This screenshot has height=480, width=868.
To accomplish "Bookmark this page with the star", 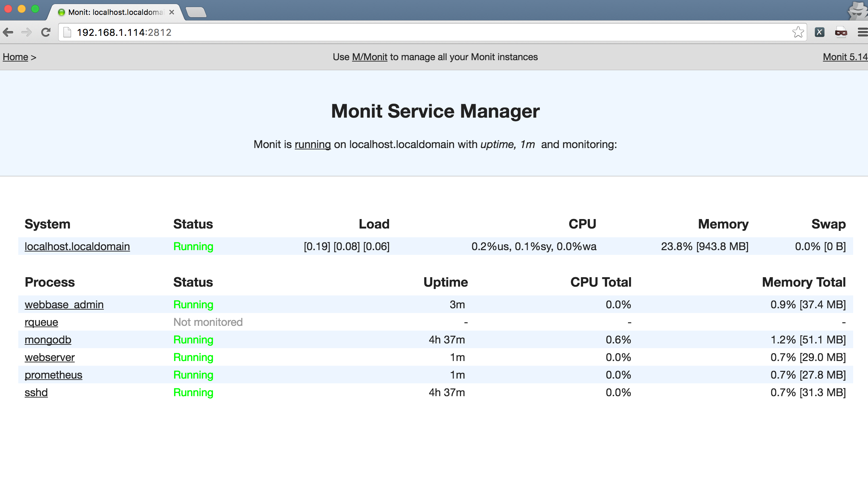I will [798, 32].
